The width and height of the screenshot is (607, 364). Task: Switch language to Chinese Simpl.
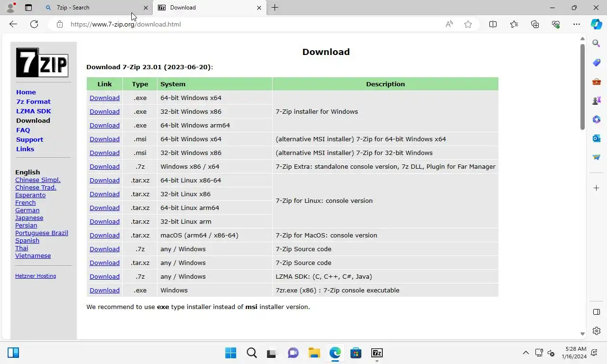click(38, 180)
